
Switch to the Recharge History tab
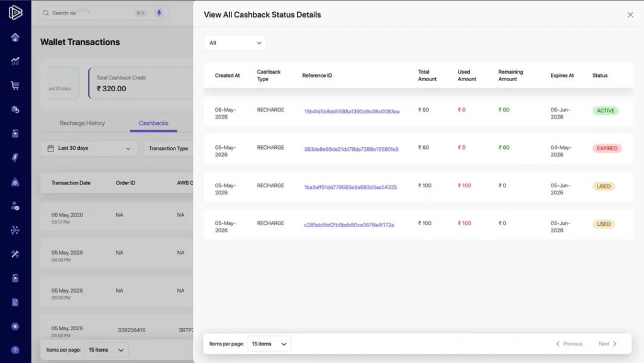point(82,123)
